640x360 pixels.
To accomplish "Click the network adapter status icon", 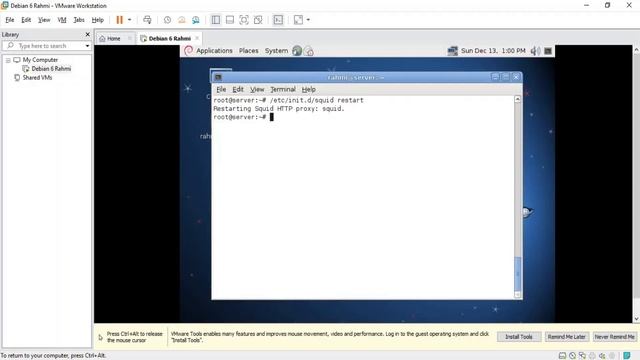I will coord(582,356).
